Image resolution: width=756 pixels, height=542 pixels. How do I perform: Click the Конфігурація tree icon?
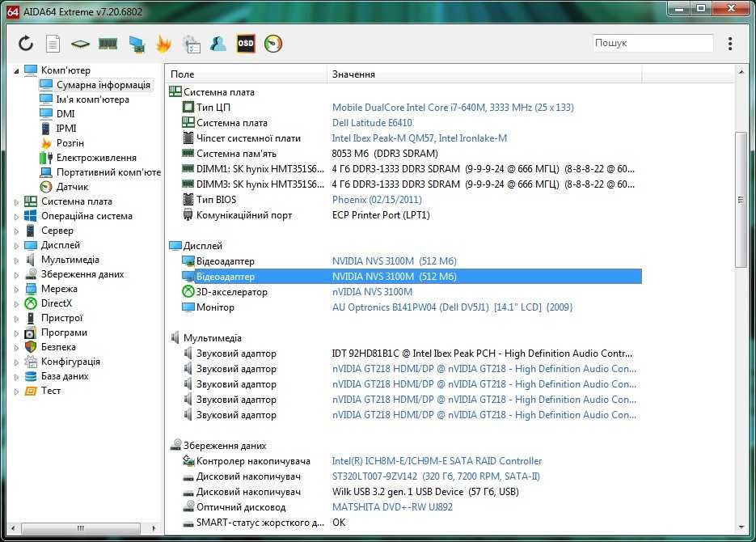[31, 361]
